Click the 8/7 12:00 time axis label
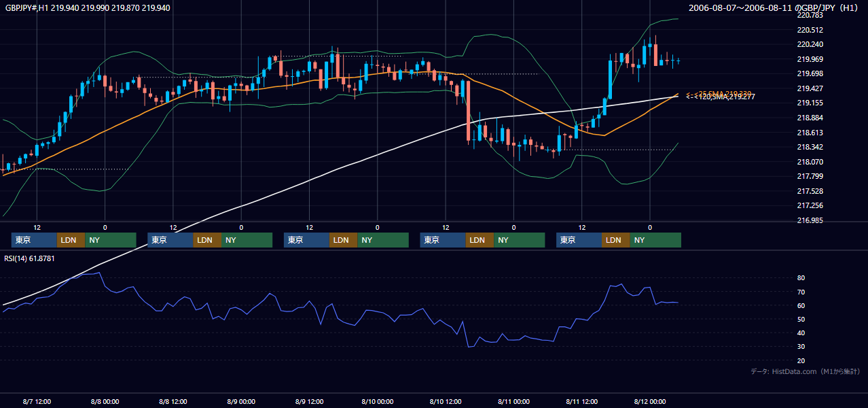 (x=37, y=401)
